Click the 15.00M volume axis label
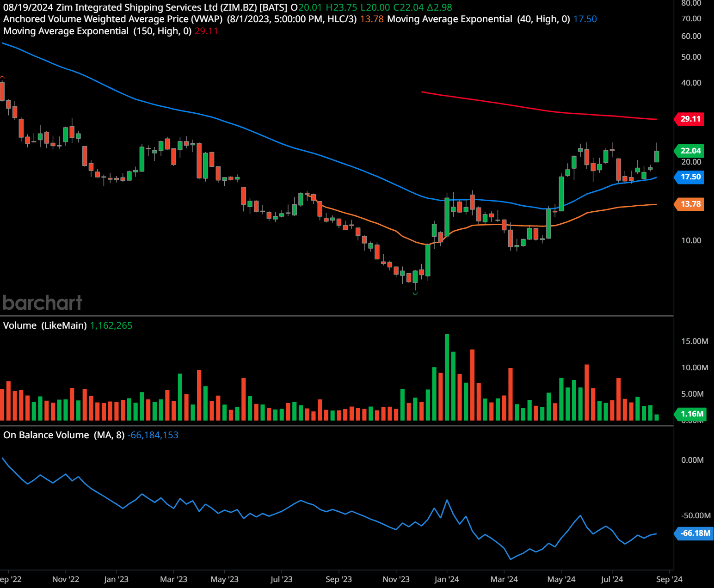The width and height of the screenshot is (714, 588). click(x=695, y=341)
